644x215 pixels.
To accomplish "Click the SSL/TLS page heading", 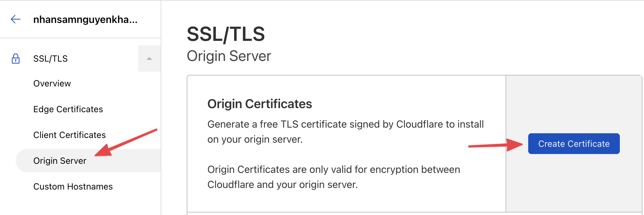I will pos(226,34).
